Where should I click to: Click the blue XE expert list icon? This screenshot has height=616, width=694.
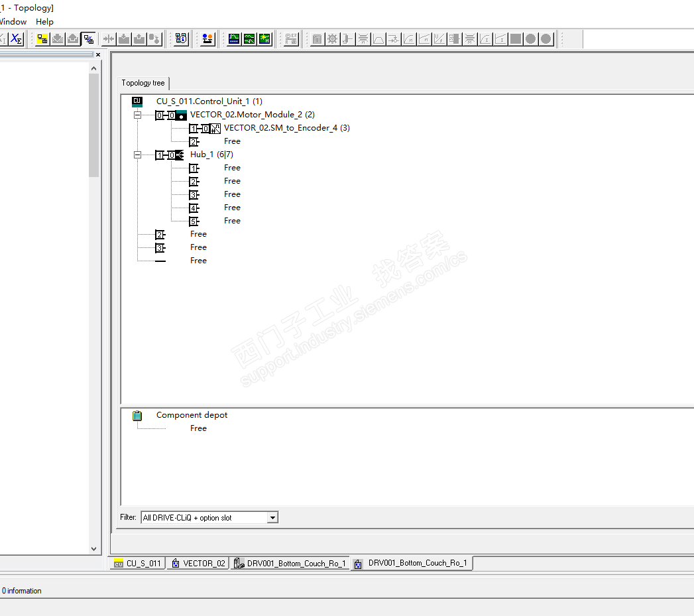[16, 39]
